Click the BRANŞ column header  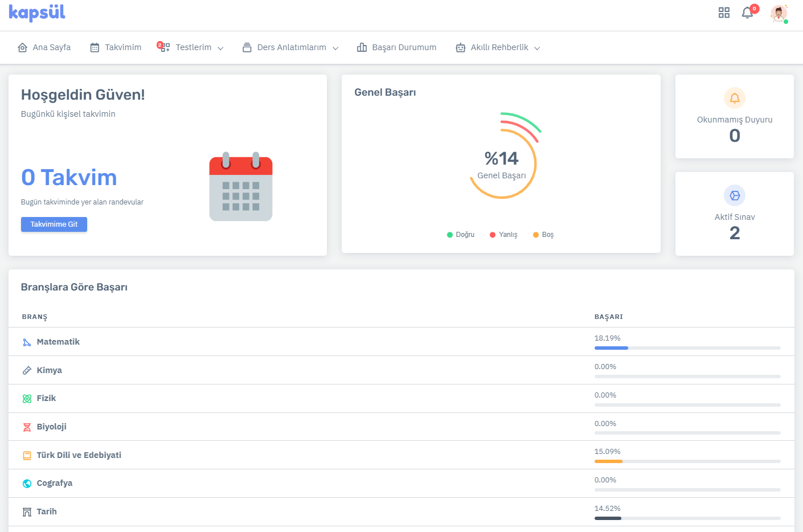pos(35,317)
